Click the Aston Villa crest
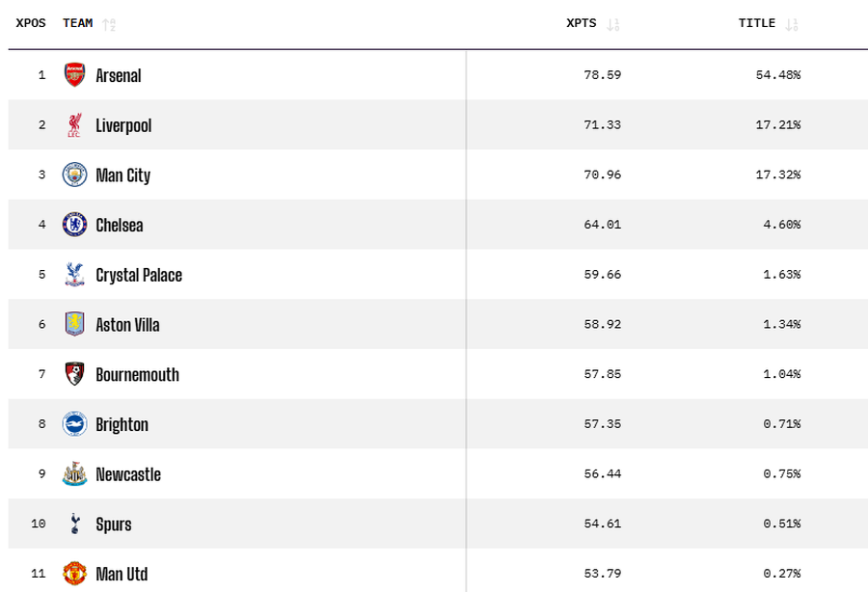 click(74, 324)
